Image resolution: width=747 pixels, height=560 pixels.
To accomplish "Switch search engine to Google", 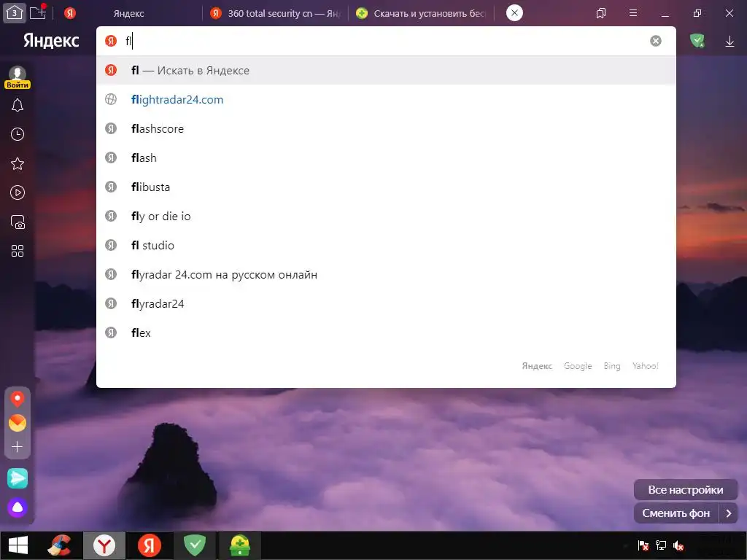I will tap(578, 366).
